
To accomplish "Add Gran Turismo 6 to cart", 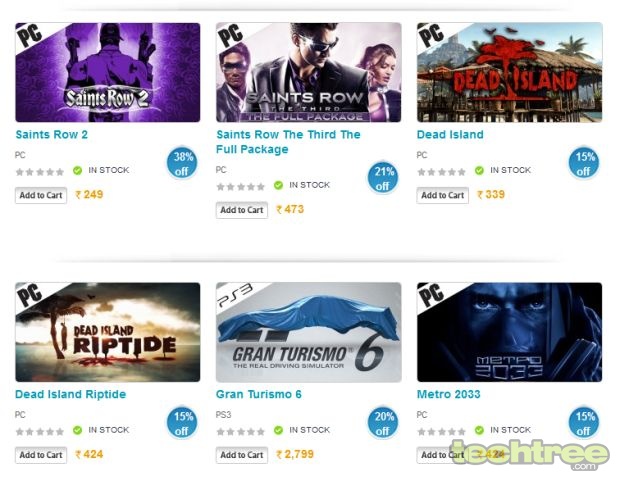I will pyautogui.click(x=242, y=455).
